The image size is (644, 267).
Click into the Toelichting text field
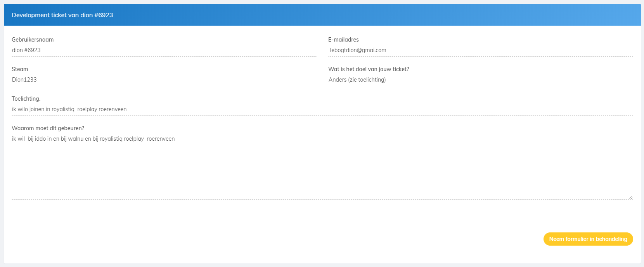322,109
